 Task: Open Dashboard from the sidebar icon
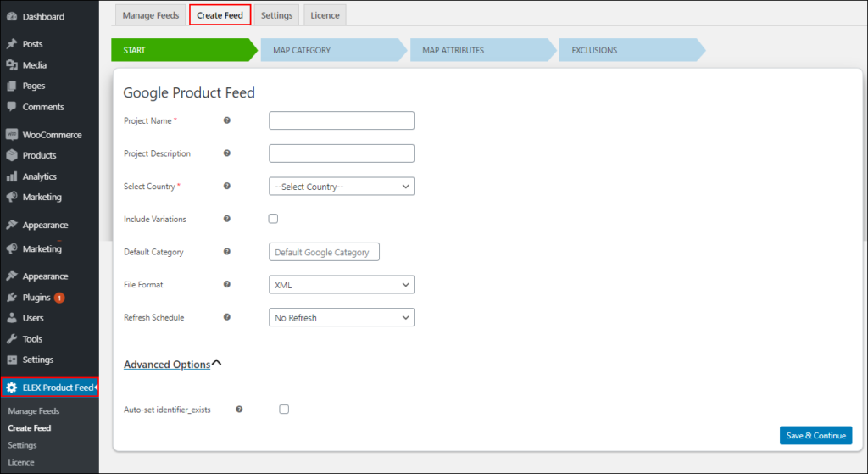pos(12,17)
